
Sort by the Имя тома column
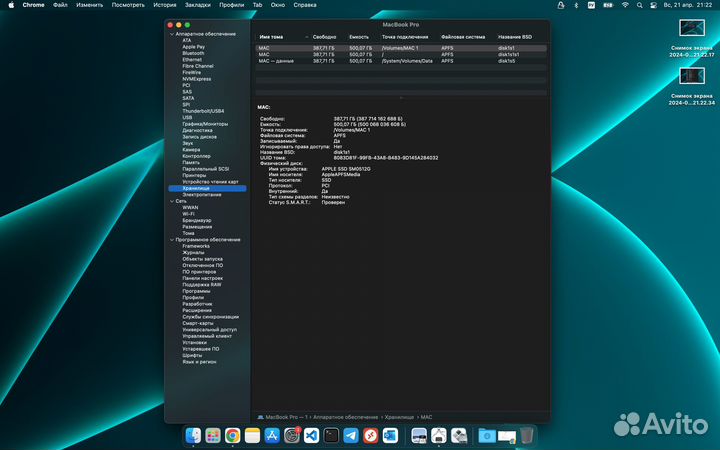point(271,37)
